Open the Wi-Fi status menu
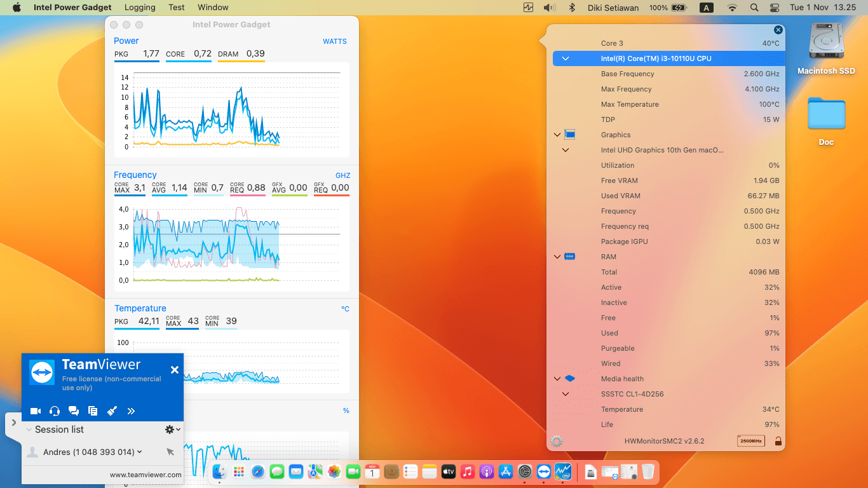Image resolution: width=868 pixels, height=488 pixels. (x=732, y=8)
